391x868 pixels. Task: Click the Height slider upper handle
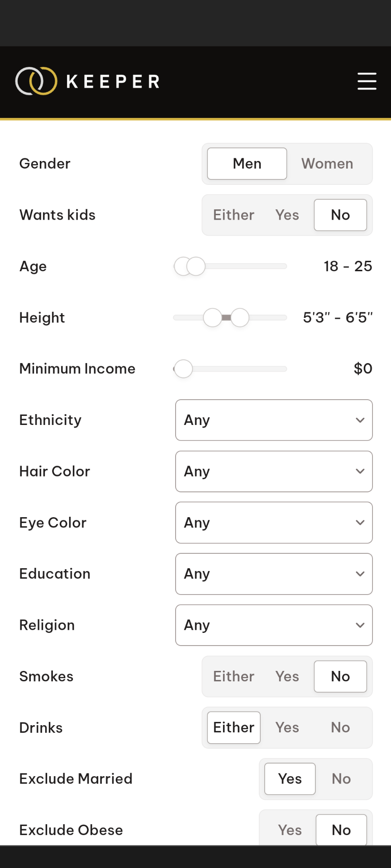point(240,318)
